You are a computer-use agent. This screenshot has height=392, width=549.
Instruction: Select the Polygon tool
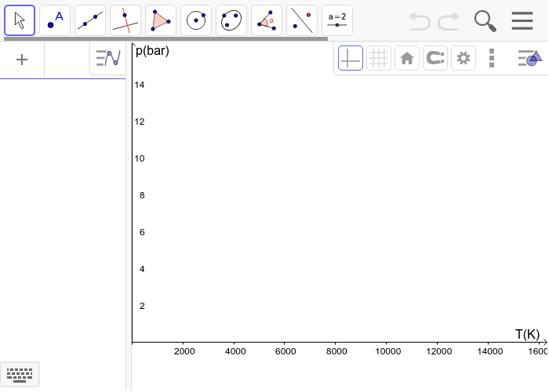161,20
